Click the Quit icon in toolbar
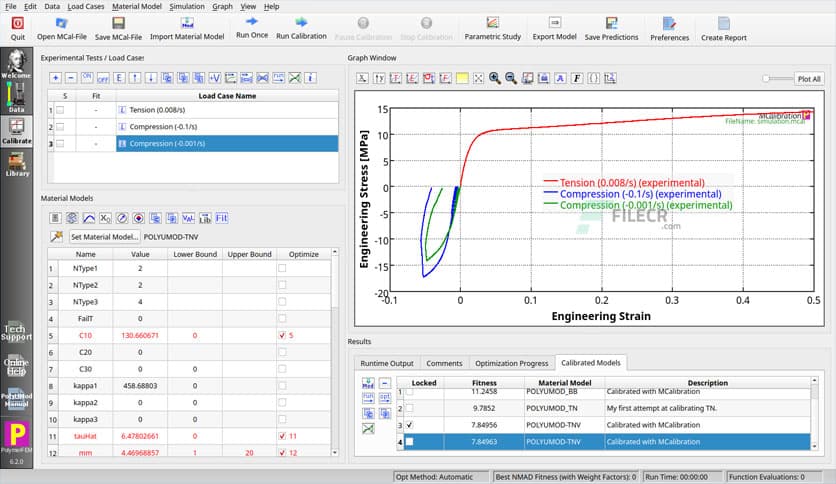Viewport: 836px width, 484px height. pyautogui.click(x=18, y=28)
